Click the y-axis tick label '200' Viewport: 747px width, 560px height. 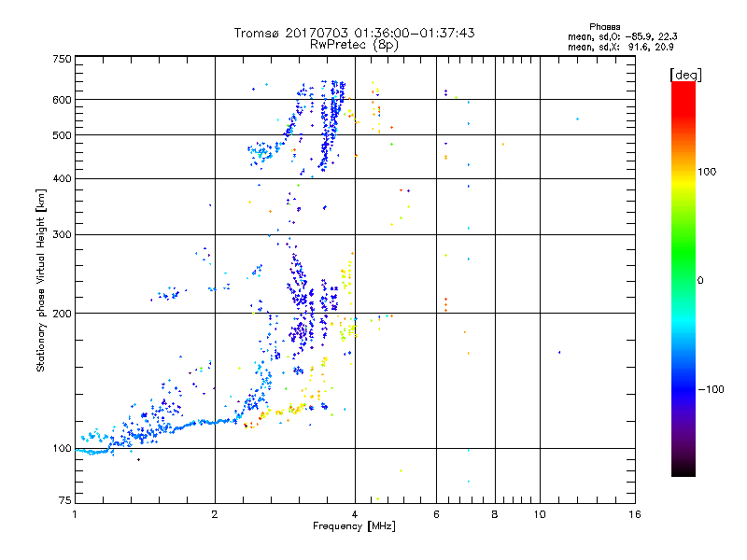(62, 314)
